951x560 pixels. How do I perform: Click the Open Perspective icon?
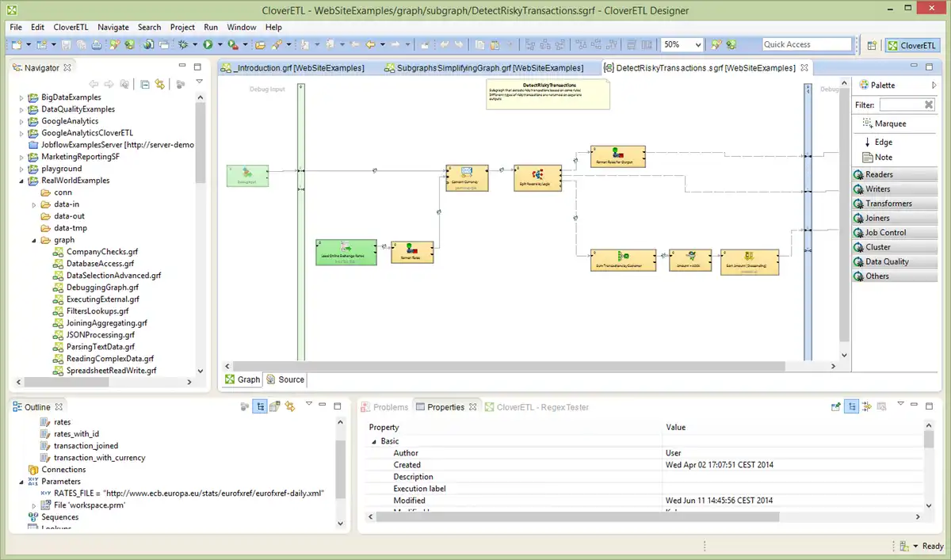click(871, 45)
